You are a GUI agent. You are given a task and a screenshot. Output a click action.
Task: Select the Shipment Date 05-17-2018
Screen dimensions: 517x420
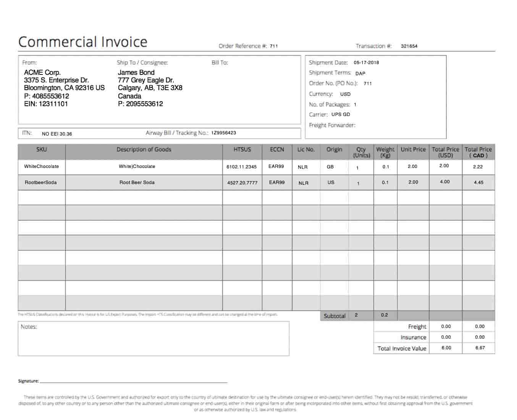click(x=366, y=63)
